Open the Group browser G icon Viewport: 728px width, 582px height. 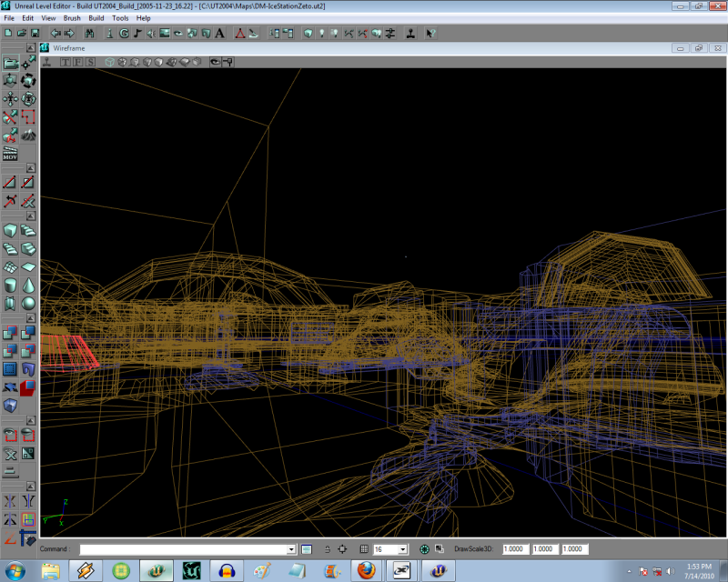(x=124, y=34)
